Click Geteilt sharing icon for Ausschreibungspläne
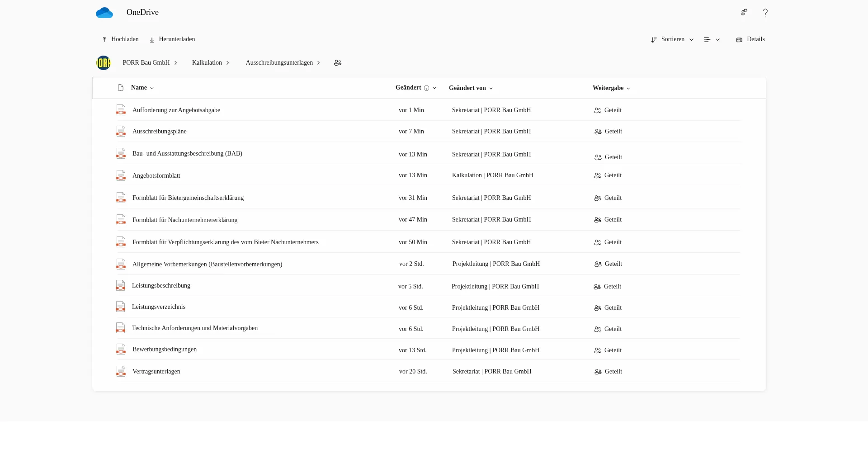Viewport: 868px width, 449px height. [x=598, y=132]
